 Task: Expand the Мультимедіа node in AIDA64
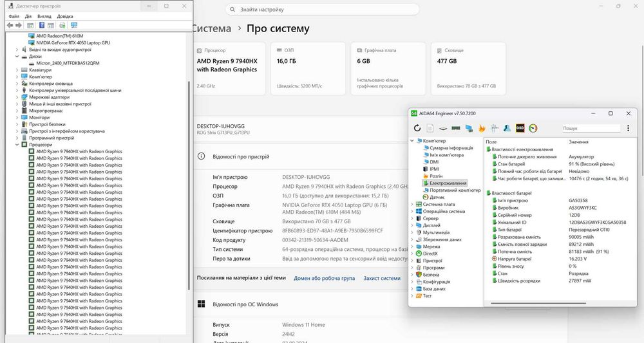click(412, 232)
